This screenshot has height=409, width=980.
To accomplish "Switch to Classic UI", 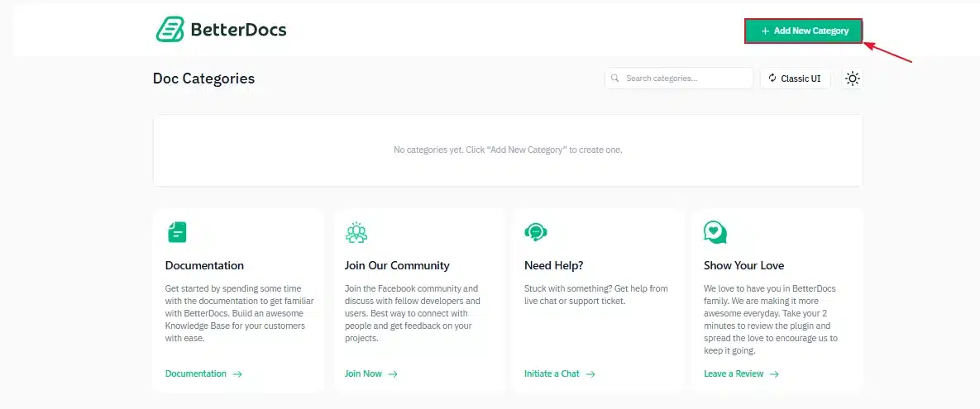I will (x=795, y=78).
